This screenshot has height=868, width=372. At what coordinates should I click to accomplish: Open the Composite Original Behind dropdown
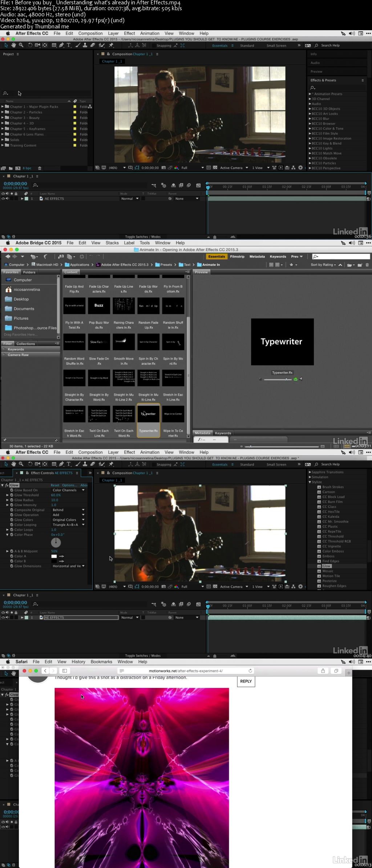pos(68,510)
